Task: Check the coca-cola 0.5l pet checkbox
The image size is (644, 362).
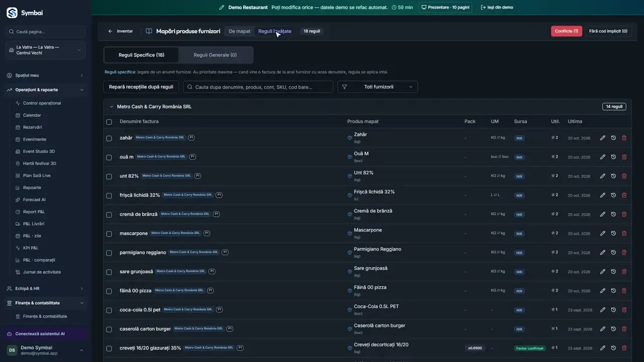Action: click(x=109, y=310)
